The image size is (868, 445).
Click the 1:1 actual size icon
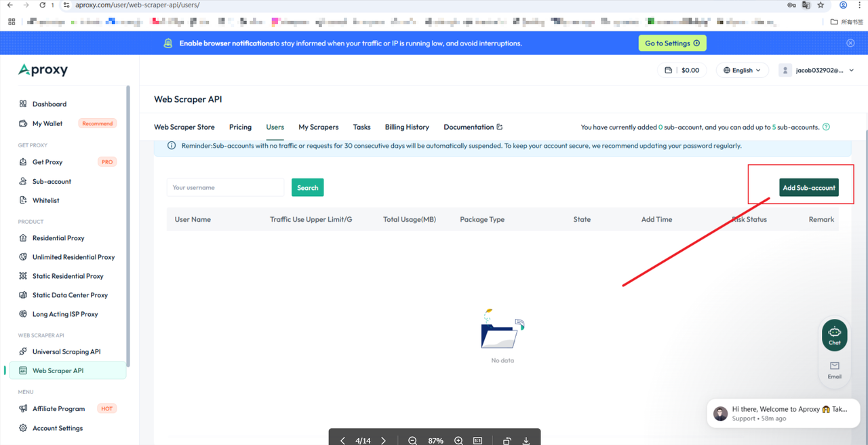click(x=477, y=440)
